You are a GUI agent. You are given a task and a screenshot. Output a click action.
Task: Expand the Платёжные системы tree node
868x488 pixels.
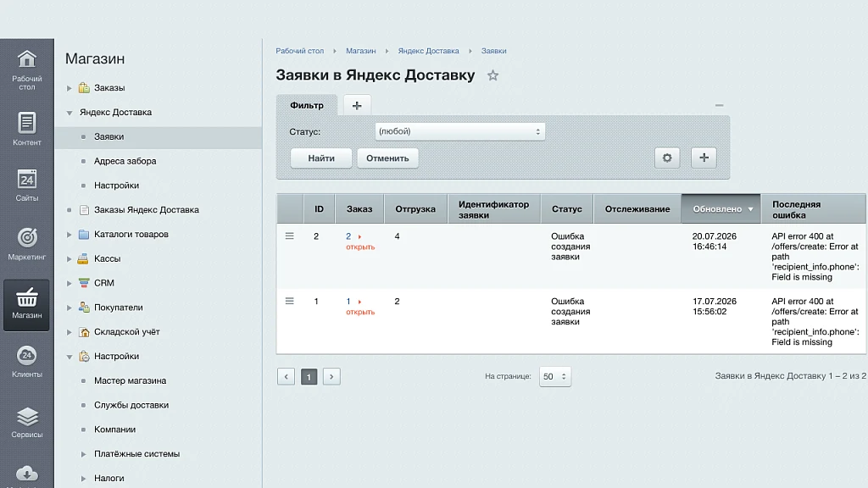pyautogui.click(x=84, y=454)
